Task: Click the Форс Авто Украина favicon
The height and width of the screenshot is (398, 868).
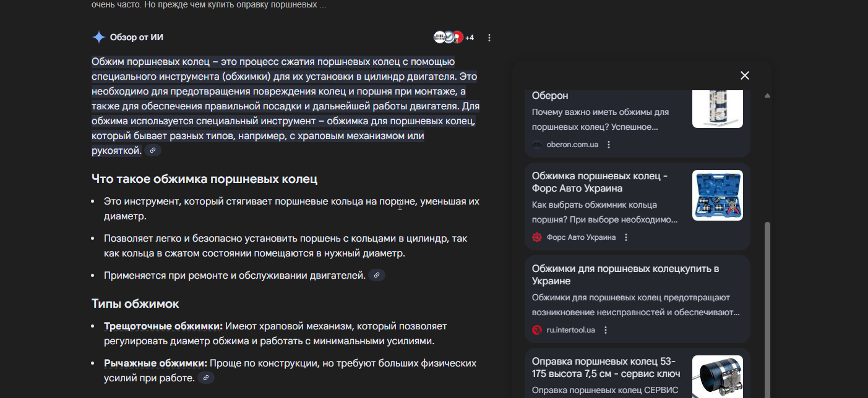Action: point(537,237)
